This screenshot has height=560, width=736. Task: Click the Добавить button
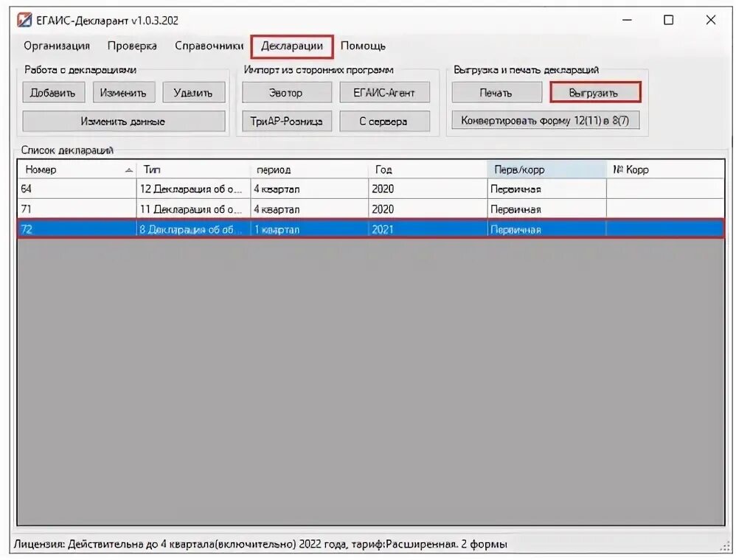(54, 92)
